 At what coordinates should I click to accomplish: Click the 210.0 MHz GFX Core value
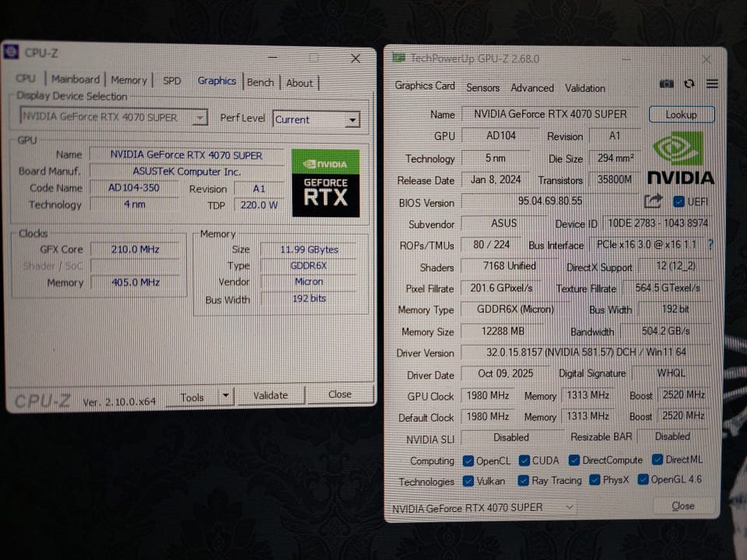coord(135,250)
